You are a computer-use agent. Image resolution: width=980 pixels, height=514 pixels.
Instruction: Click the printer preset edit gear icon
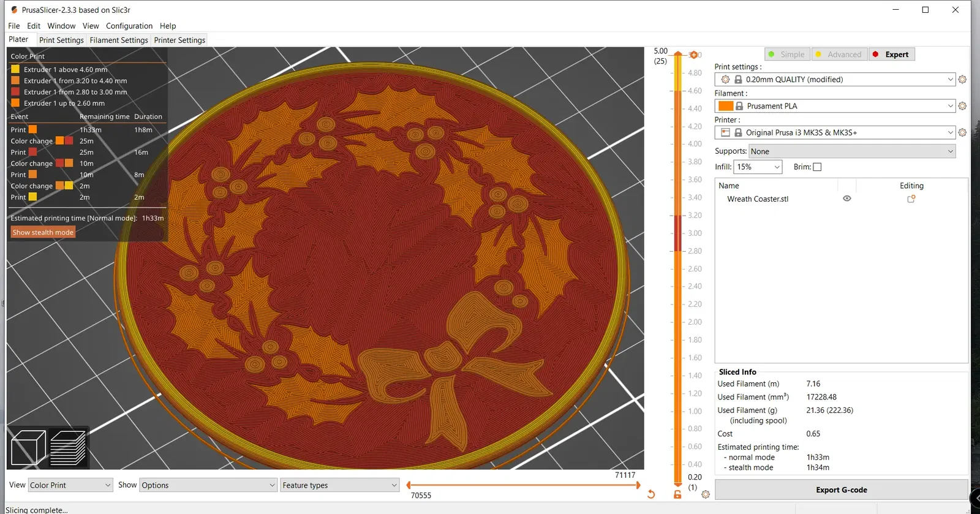962,132
